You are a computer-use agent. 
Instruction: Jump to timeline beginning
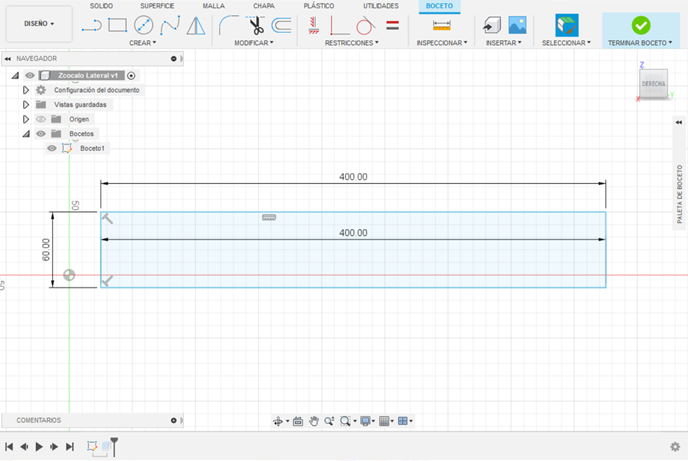click(9, 447)
